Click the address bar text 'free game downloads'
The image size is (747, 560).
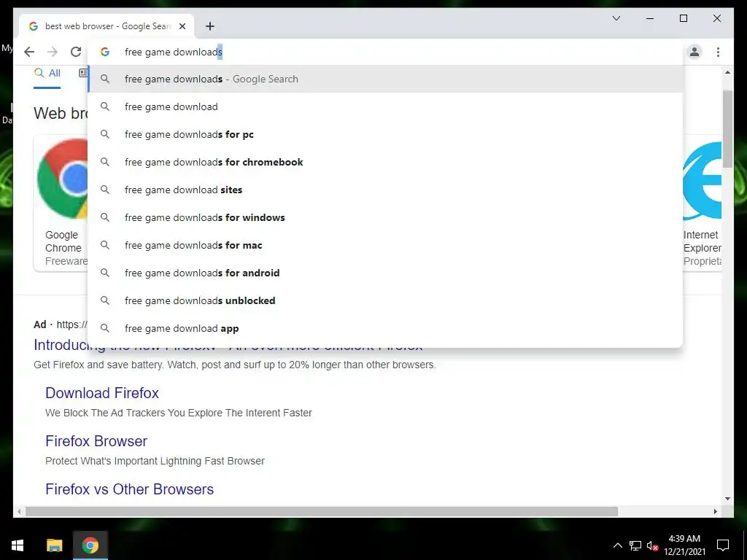174,52
